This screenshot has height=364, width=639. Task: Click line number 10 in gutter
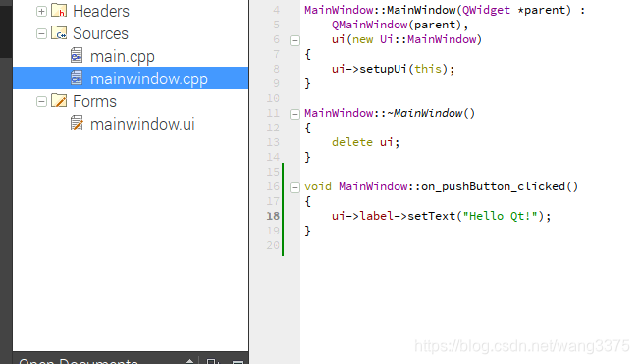coord(273,98)
